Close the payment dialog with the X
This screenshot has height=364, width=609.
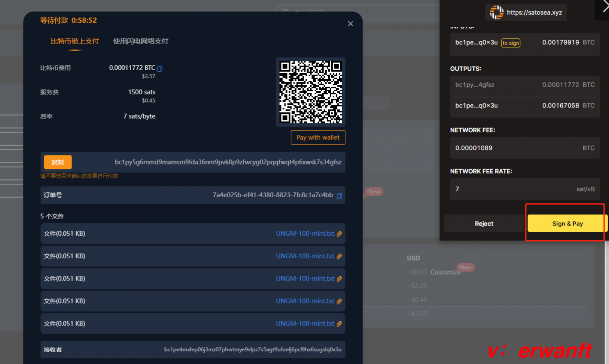tap(350, 24)
